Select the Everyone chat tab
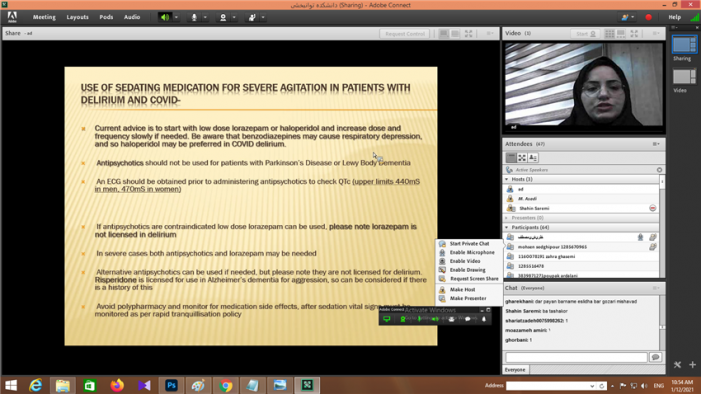Screen dimensions: 701x394 (x=515, y=370)
